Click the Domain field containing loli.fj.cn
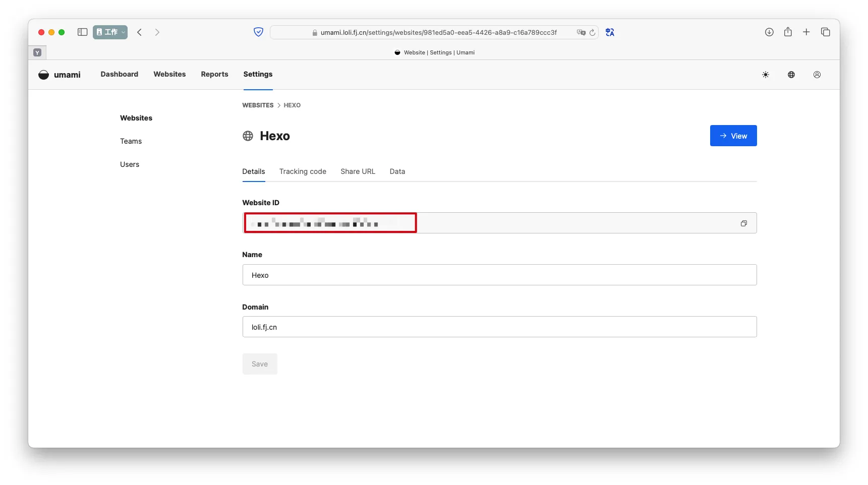Viewport: 868px width, 485px height. (x=499, y=327)
